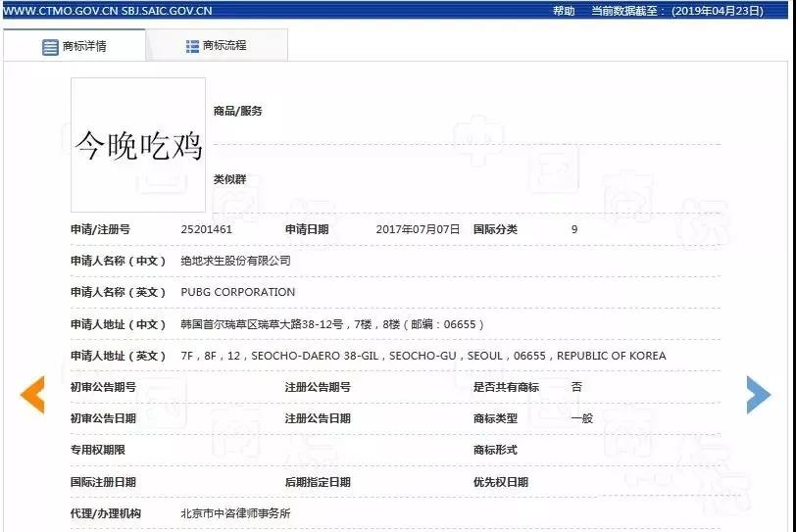Screen dimensions: 796x532
Task: Click the 商标详情 tab document icon
Action: click(50, 47)
